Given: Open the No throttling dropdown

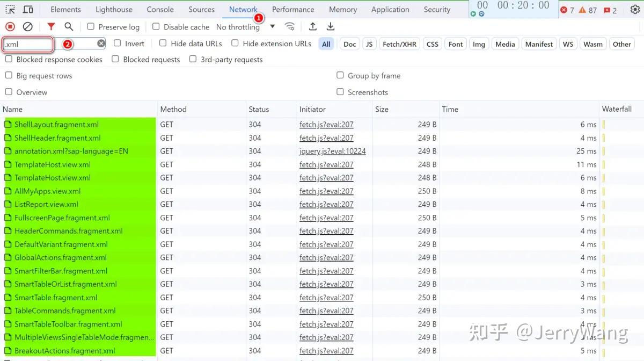Looking at the screenshot, I should coord(238,26).
